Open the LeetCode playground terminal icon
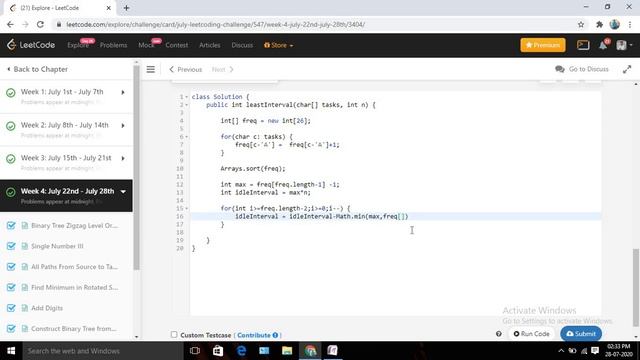This screenshot has height=360, width=640. pos(583,45)
